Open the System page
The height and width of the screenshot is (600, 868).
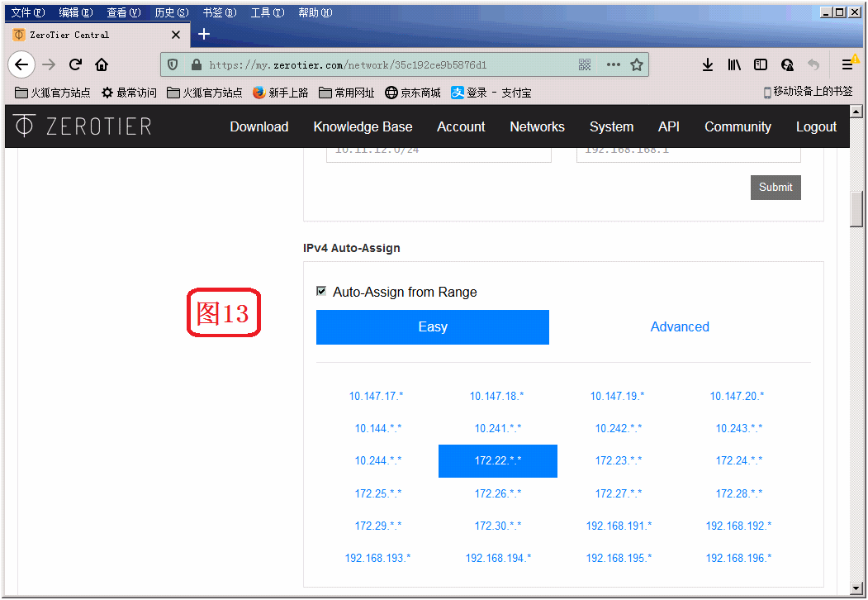[611, 127]
